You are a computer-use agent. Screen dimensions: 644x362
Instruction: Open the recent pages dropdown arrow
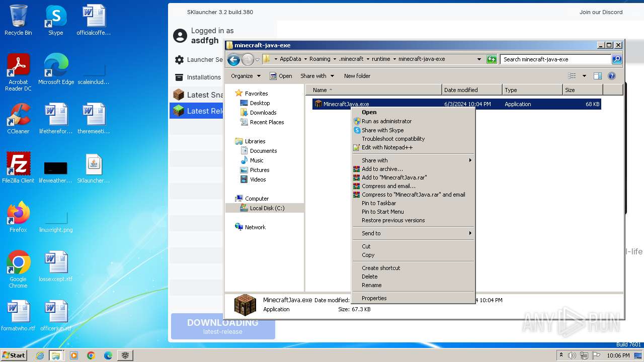tap(257, 59)
